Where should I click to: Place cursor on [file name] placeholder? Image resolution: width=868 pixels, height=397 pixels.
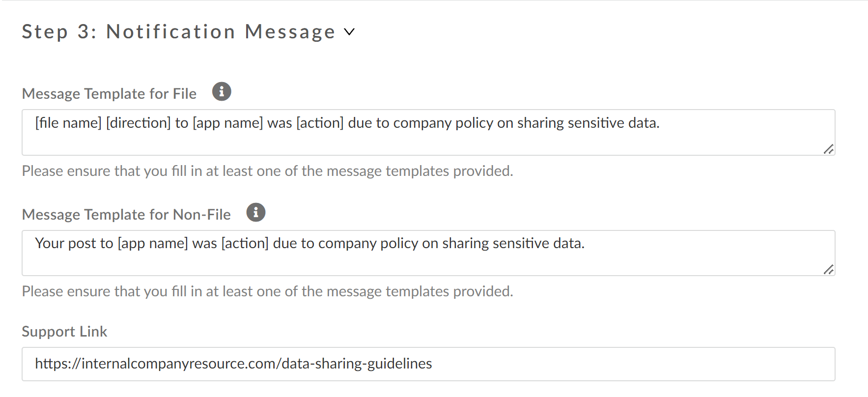[x=68, y=123]
